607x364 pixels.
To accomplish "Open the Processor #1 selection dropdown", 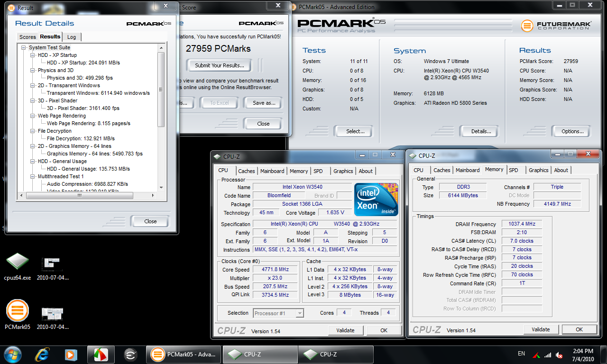I will (278, 313).
